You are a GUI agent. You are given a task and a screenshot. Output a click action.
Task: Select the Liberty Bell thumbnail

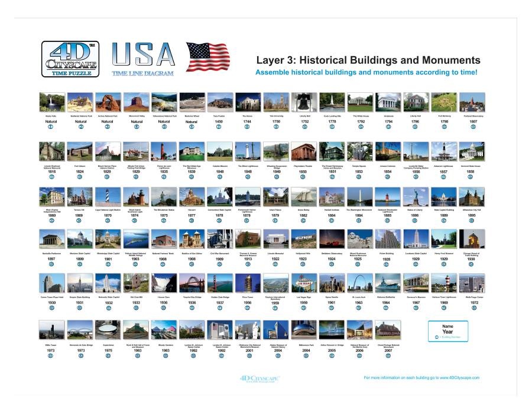click(x=304, y=102)
